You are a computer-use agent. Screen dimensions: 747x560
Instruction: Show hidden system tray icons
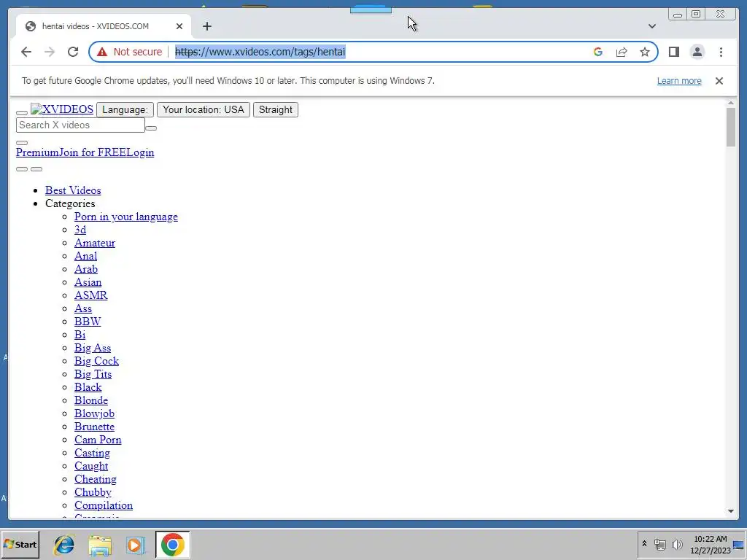click(644, 544)
